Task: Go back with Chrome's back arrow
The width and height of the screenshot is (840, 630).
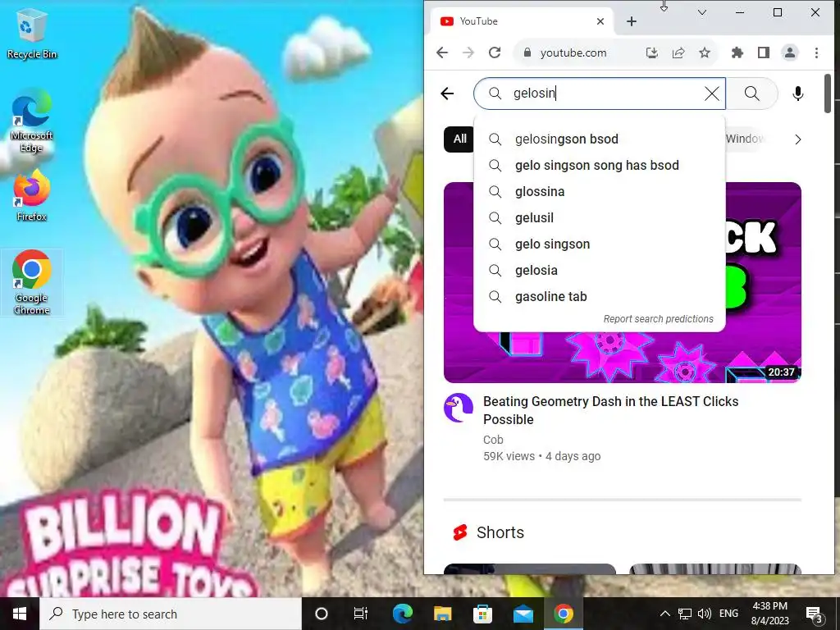Action: point(442,52)
